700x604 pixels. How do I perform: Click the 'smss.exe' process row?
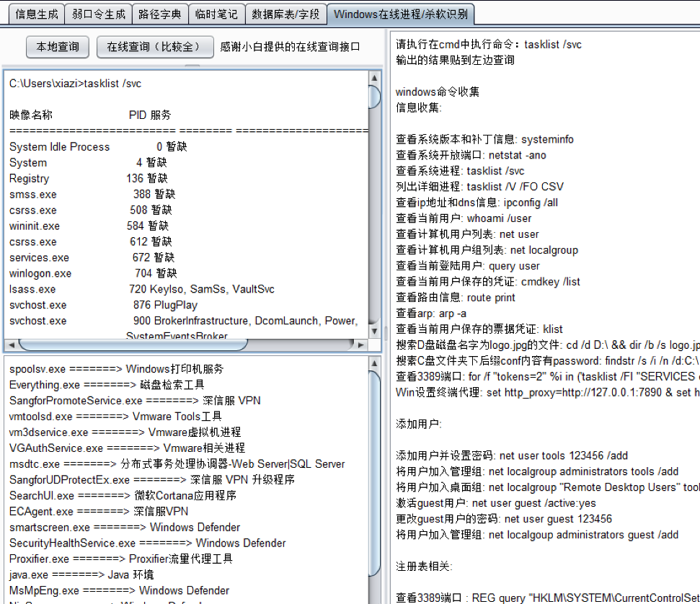click(92, 194)
